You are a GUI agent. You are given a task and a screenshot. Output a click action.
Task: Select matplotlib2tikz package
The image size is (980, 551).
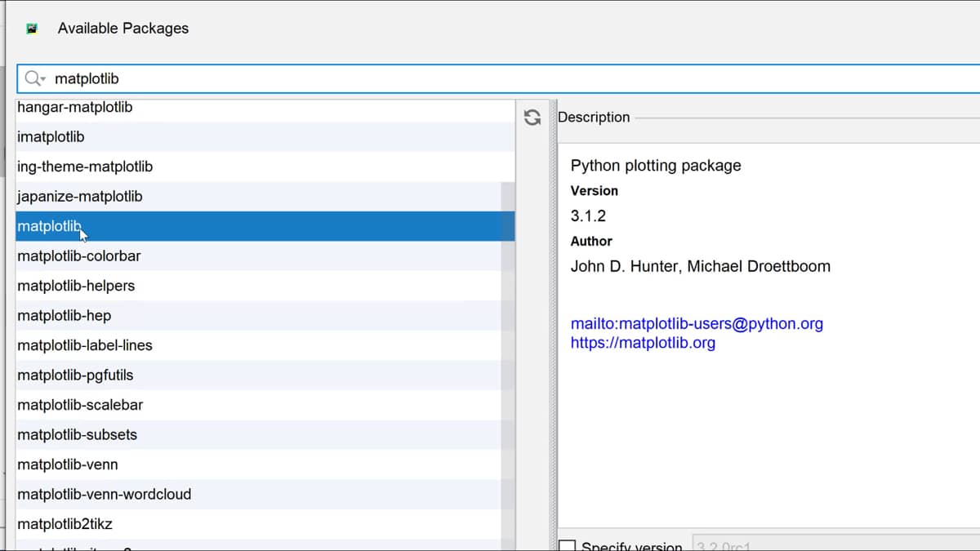click(x=265, y=524)
